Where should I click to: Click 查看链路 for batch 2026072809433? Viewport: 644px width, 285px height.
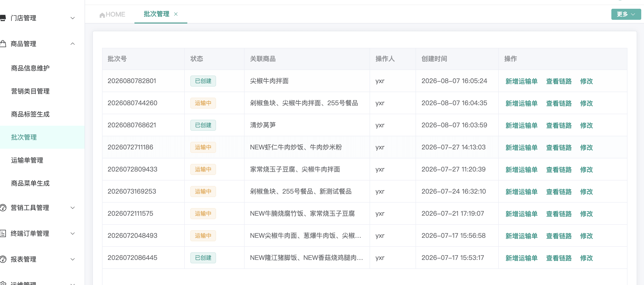click(x=559, y=169)
